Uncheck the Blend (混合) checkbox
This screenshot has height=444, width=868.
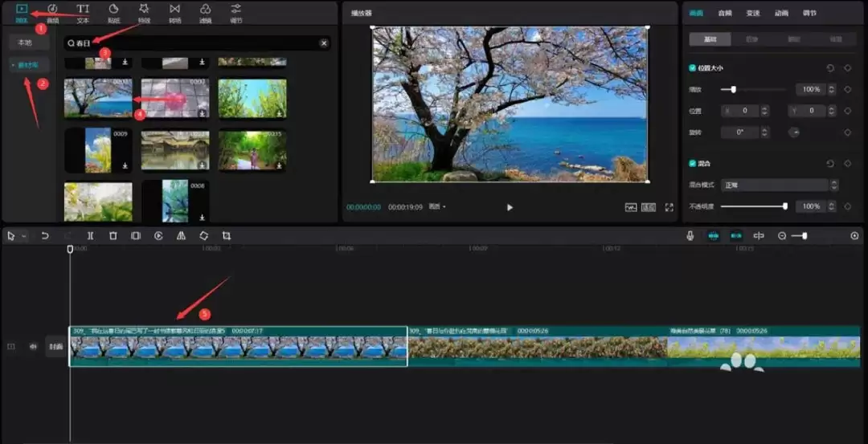[x=693, y=163]
